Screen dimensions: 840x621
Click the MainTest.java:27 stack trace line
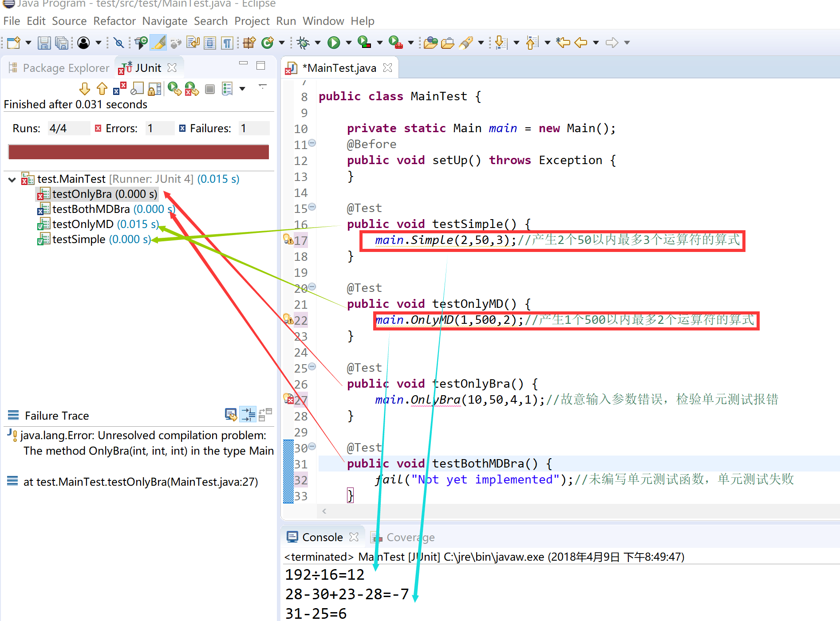(x=140, y=482)
